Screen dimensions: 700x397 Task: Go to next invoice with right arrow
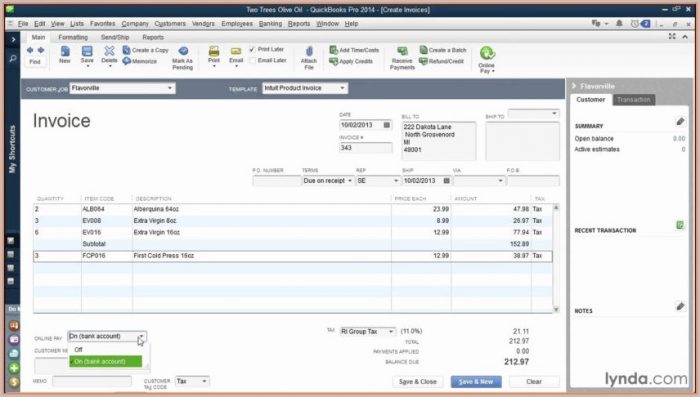[x=41, y=50]
